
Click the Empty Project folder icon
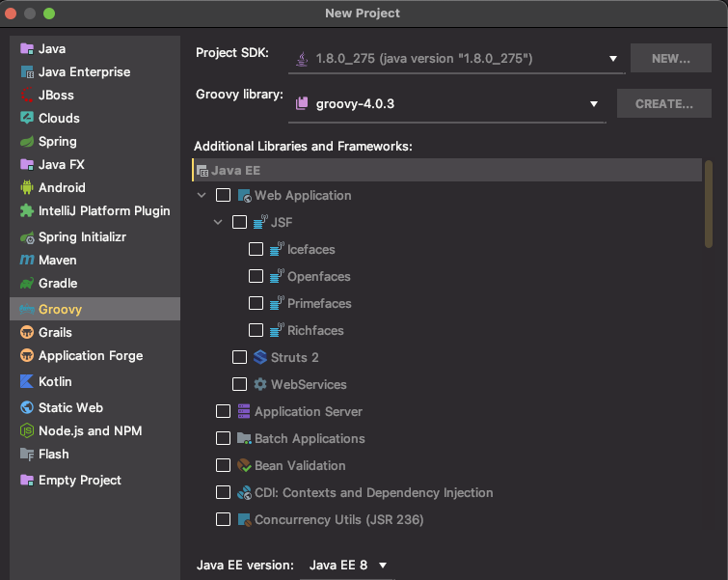27,481
